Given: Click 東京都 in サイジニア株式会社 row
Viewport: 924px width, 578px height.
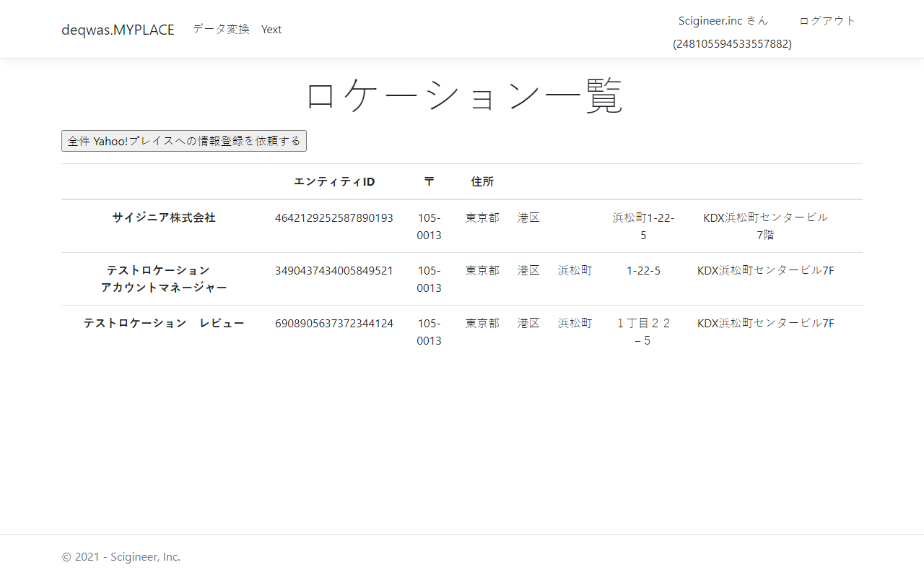Looking at the screenshot, I should point(482,217).
